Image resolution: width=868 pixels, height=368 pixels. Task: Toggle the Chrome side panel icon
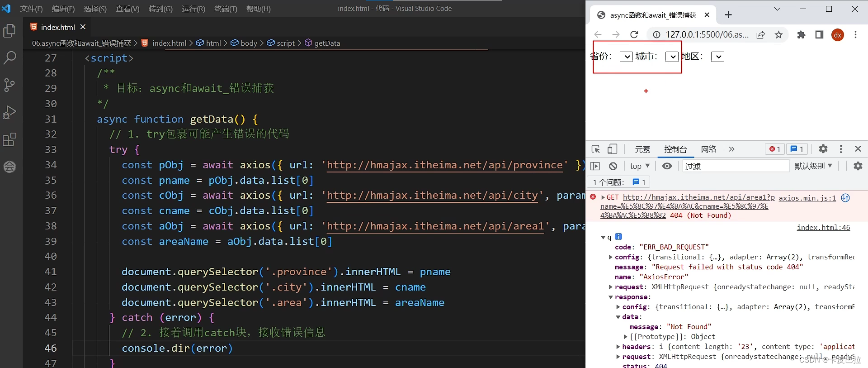[x=819, y=35]
